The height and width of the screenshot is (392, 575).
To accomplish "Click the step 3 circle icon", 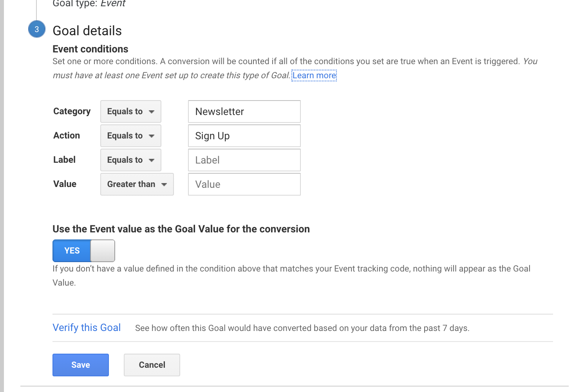I will (x=37, y=29).
